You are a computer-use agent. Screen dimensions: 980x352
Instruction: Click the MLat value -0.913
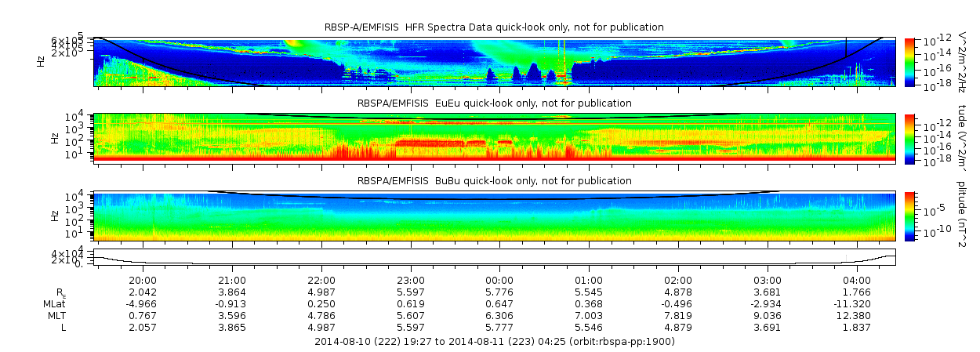[x=230, y=303]
